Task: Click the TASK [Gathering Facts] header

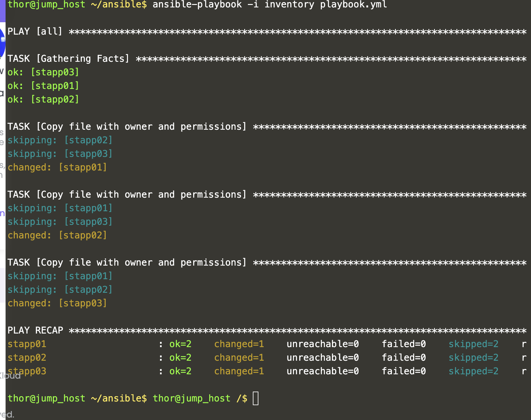Action: tap(68, 59)
